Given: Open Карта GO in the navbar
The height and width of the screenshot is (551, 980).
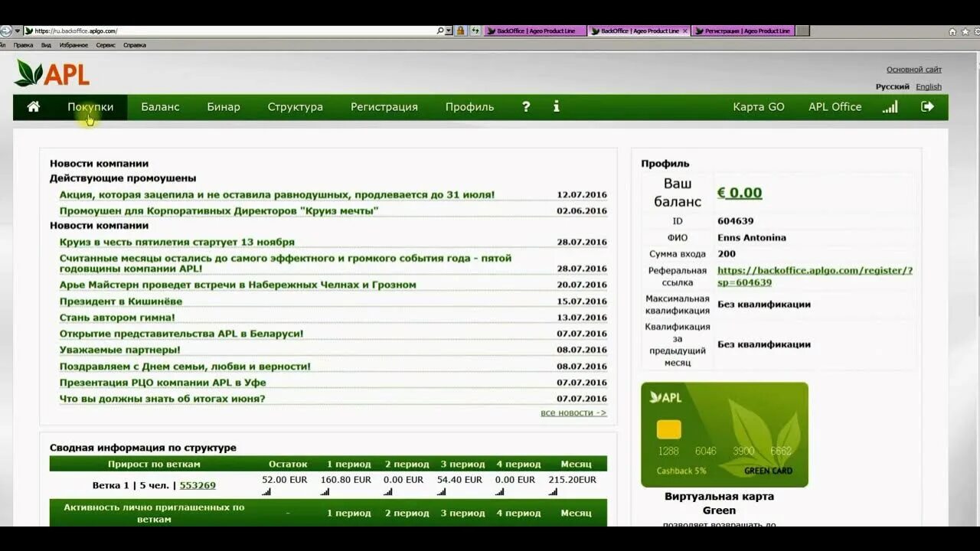Looking at the screenshot, I should point(759,107).
